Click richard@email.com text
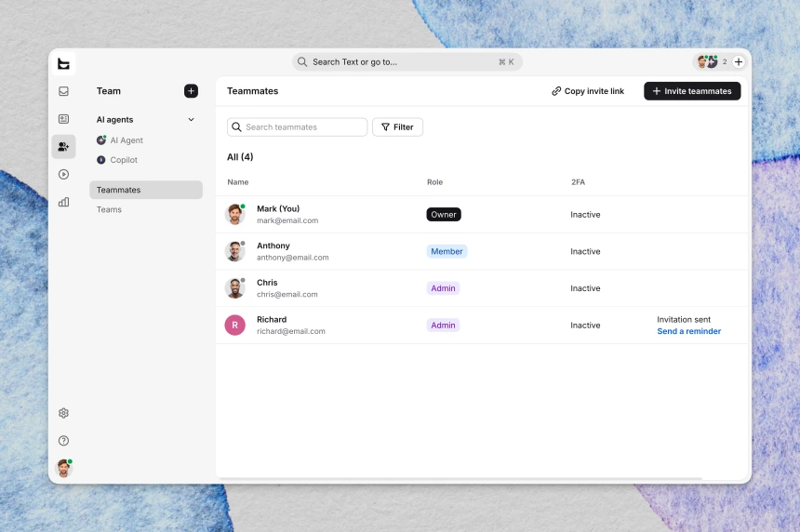The image size is (800, 532). tap(291, 331)
